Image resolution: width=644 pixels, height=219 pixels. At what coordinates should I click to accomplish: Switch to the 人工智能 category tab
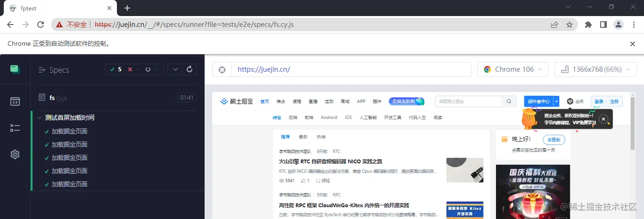coord(368,118)
